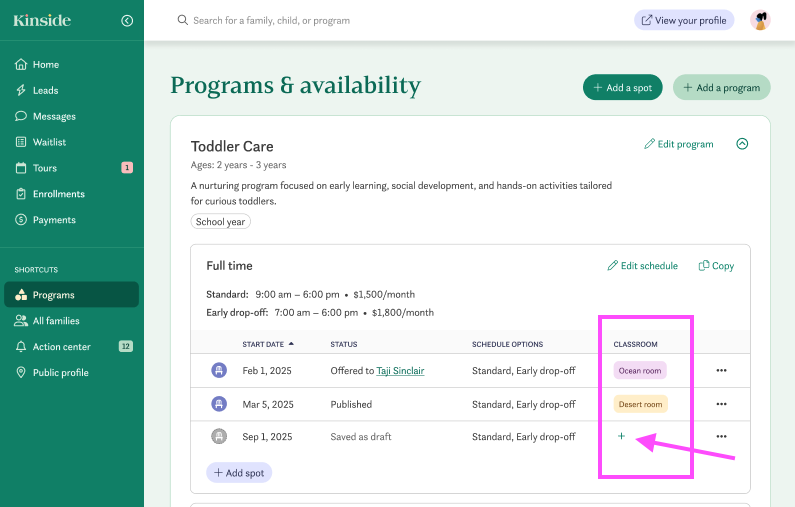Open the user profile avatar
Image resolution: width=795 pixels, height=507 pixels.
tap(760, 20)
